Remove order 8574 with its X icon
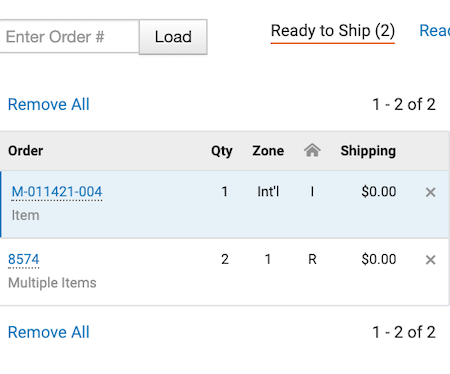 click(430, 260)
